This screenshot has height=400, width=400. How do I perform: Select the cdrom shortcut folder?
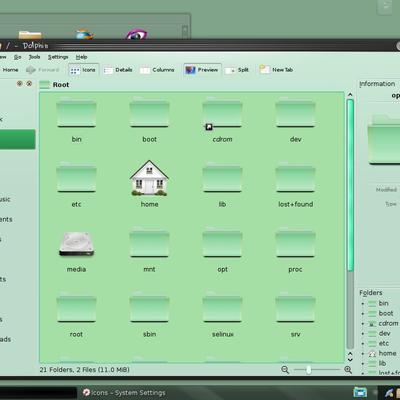pos(222,113)
